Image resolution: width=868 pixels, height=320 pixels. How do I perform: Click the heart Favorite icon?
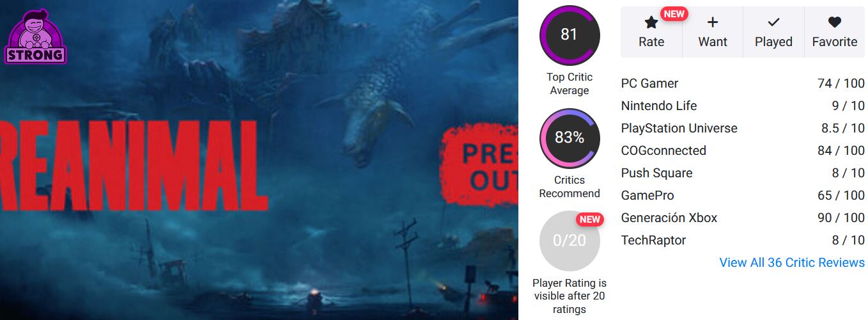click(x=834, y=23)
